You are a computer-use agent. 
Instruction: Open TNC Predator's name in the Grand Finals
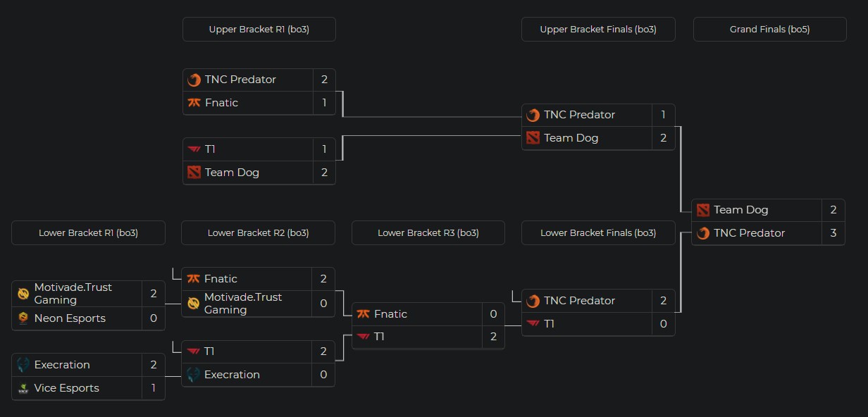pyautogui.click(x=749, y=233)
